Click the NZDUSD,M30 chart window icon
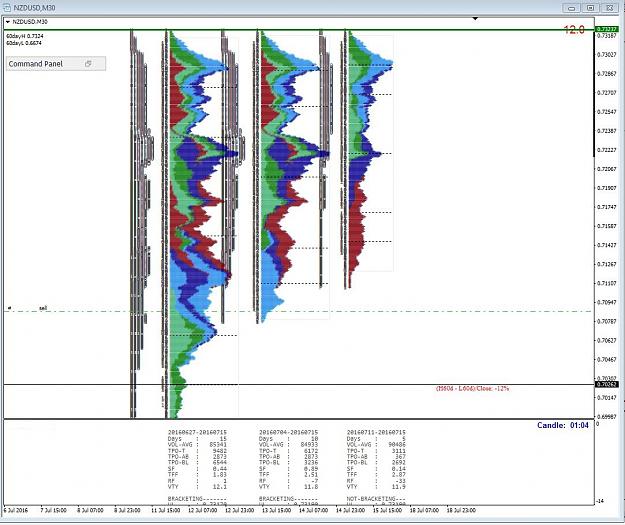Viewport: 625px width, 525px height. pos(7,8)
